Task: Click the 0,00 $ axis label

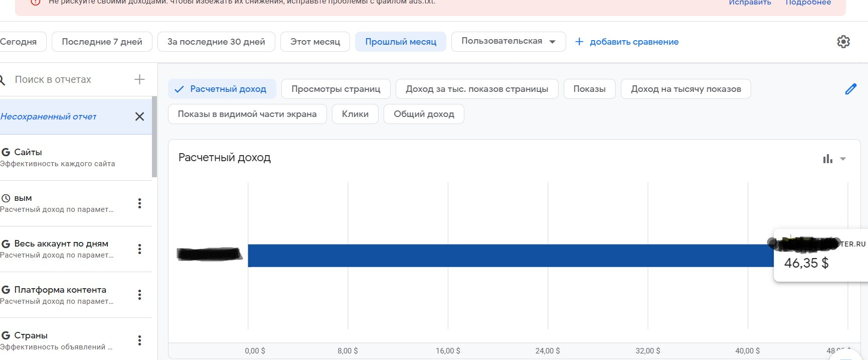Action: [255, 351]
